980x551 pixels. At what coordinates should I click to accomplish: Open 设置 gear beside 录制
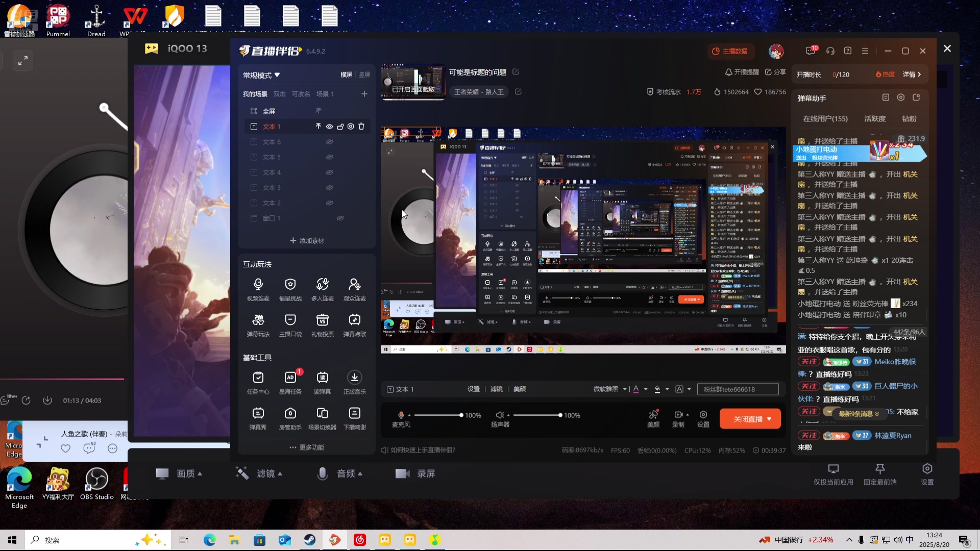(703, 418)
